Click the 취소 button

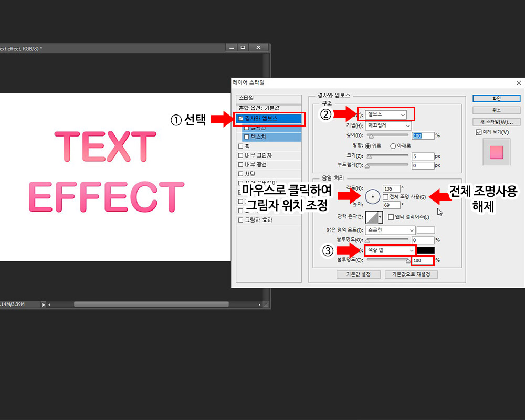tap(497, 110)
